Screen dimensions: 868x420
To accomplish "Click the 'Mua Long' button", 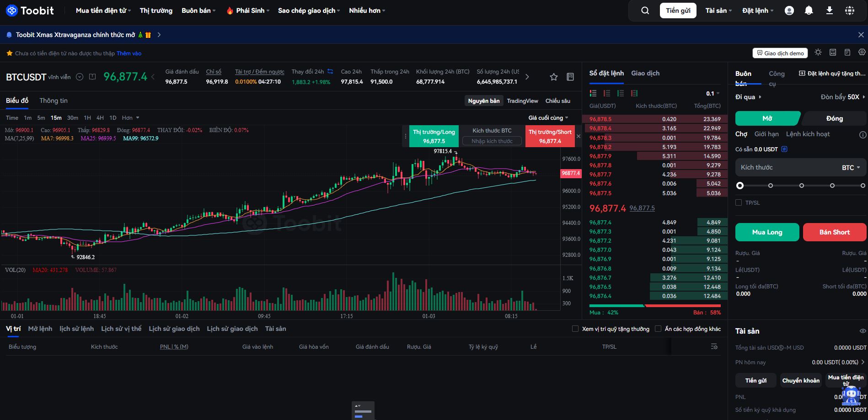I will tap(767, 232).
